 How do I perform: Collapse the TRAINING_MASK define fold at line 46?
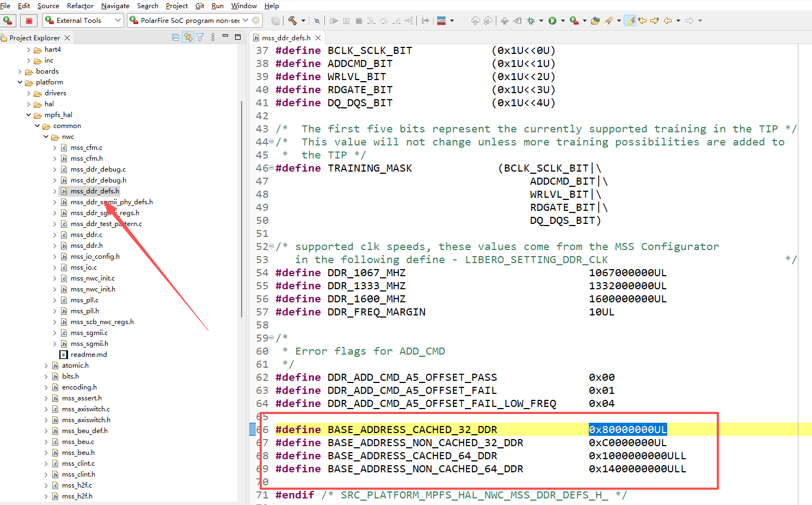272,168
